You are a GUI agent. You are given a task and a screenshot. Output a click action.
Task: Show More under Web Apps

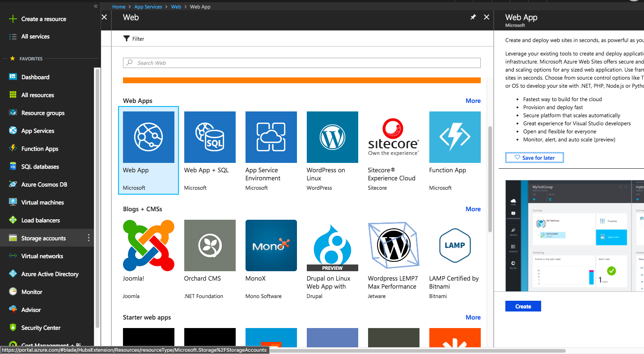[x=473, y=101]
